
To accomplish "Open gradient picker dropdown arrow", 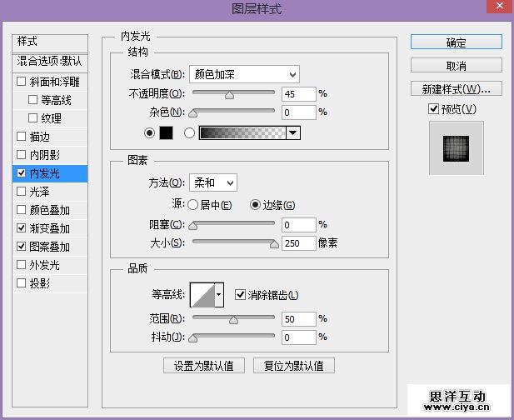I will [x=293, y=133].
